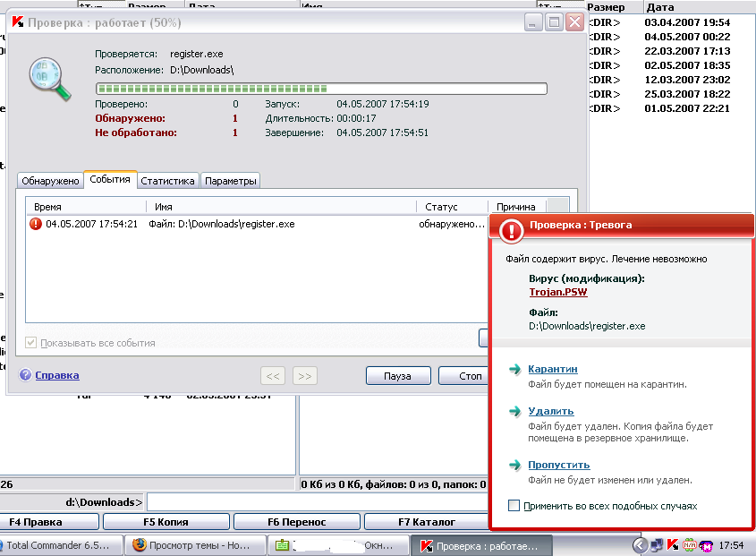Click the red alert icon in the event row
Screen dimensions: 756x556
pyautogui.click(x=36, y=224)
